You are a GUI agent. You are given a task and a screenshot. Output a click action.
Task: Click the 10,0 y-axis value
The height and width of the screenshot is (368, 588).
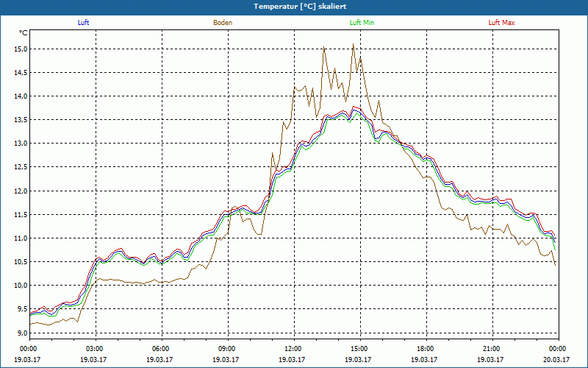pos(21,286)
